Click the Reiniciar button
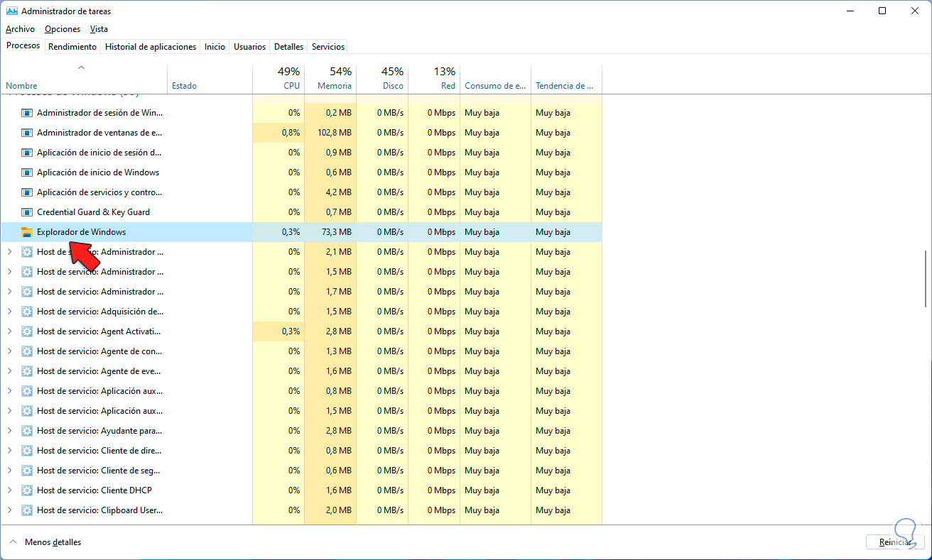This screenshot has height=560, width=932. point(895,542)
